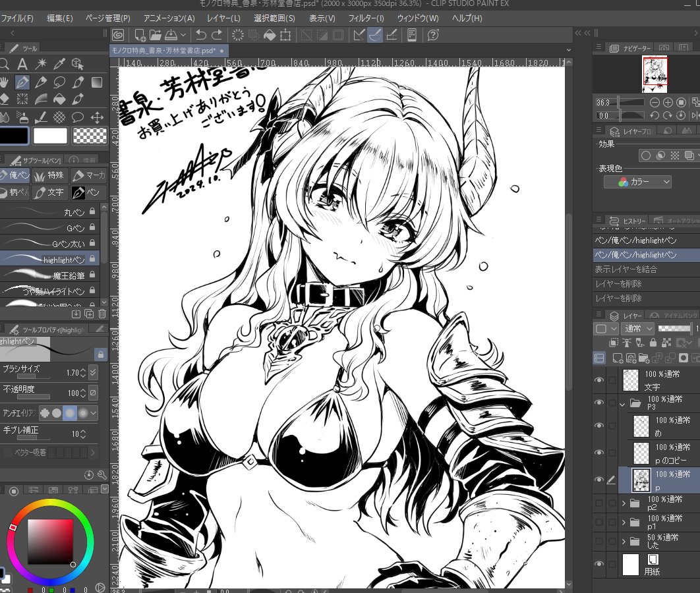Zoom out in Navigator panel

[x=655, y=102]
